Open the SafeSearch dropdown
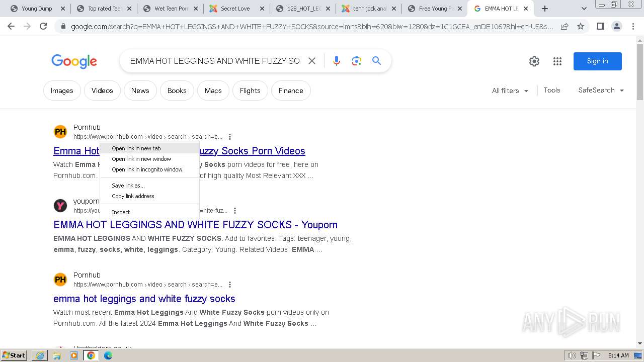Screen dimensions: 644x362 tap(601, 90)
